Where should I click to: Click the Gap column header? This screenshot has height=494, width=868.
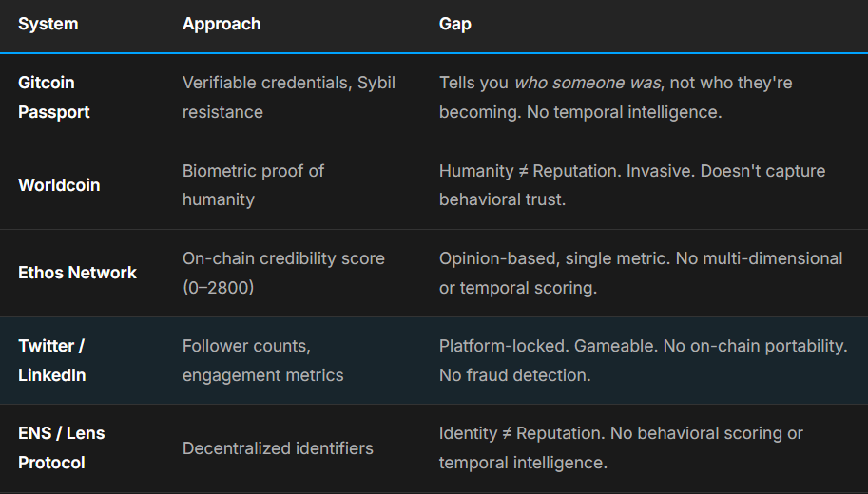click(x=454, y=24)
